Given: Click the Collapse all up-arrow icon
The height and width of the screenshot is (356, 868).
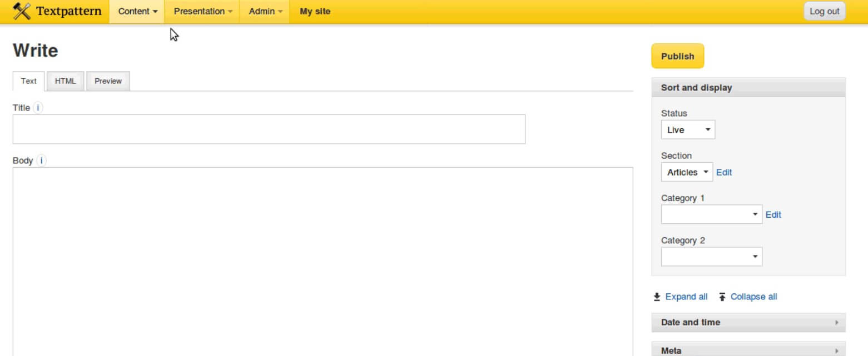Looking at the screenshot, I should pos(722,297).
